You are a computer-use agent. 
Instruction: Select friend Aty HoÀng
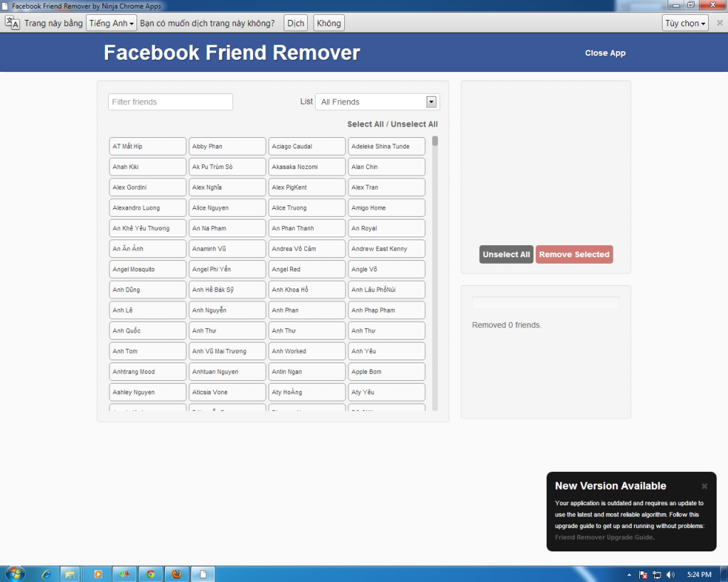[307, 392]
